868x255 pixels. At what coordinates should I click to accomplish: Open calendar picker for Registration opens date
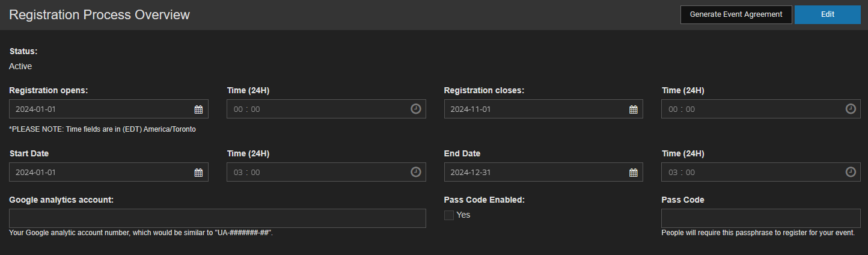point(198,109)
